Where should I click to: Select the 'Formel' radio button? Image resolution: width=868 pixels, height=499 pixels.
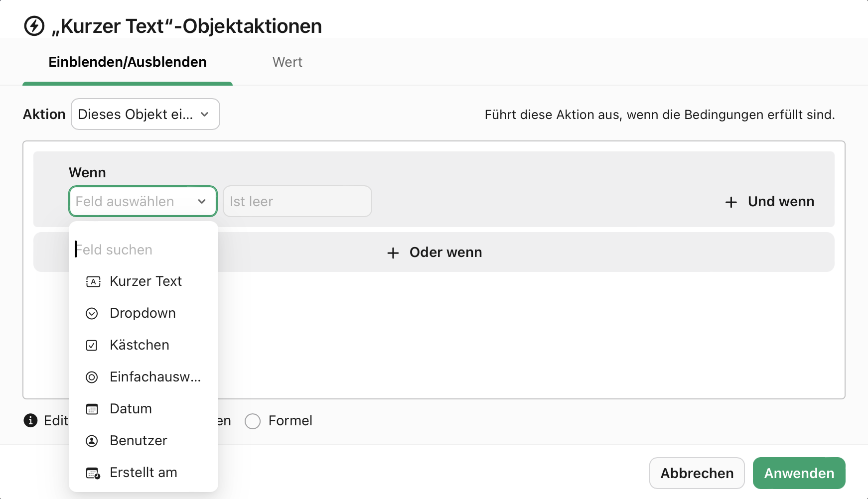253,421
